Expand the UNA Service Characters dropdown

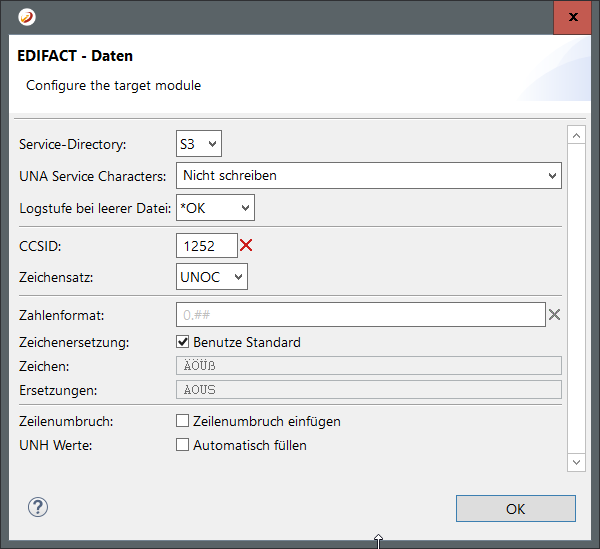368,176
